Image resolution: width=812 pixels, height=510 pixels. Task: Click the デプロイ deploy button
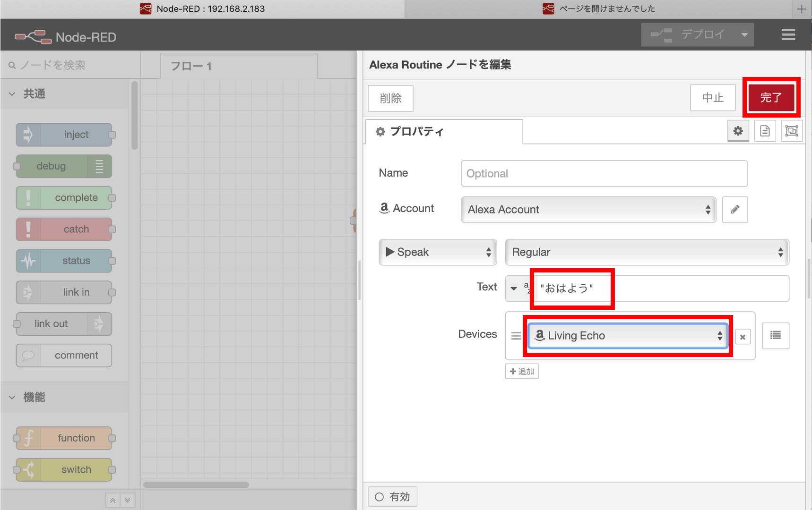coord(688,34)
